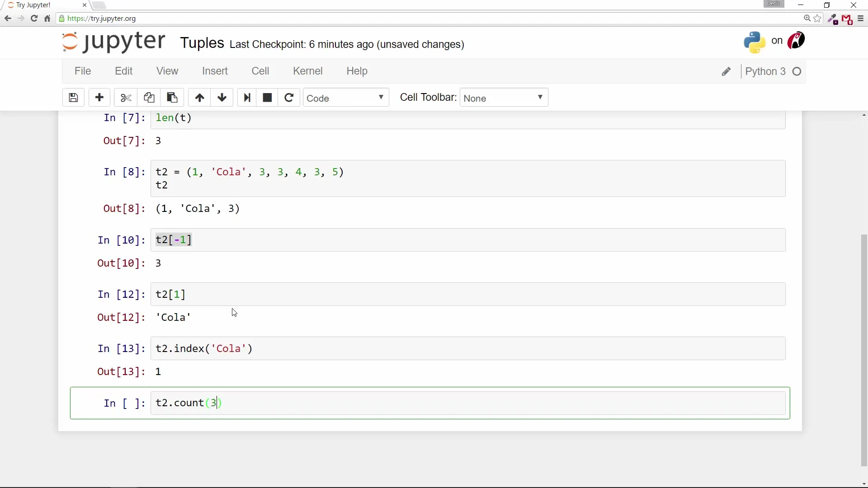
Task: Click the Cell Toolbar label
Action: click(x=428, y=98)
